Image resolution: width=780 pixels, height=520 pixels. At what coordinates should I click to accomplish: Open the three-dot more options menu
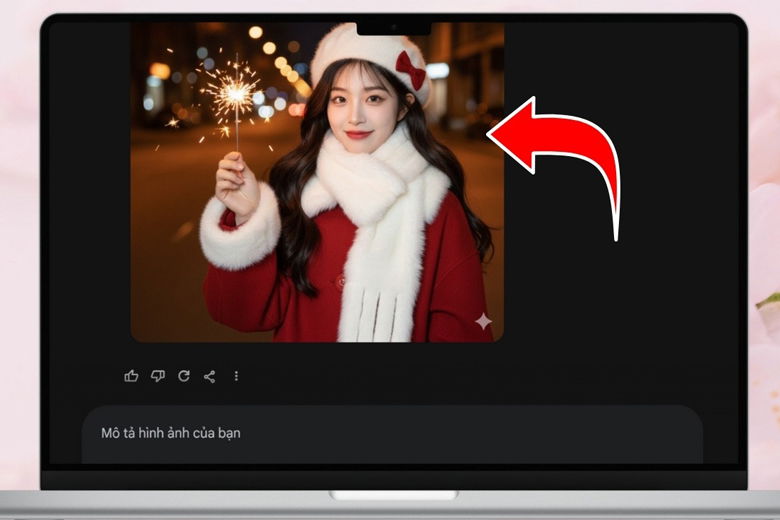coord(236,376)
